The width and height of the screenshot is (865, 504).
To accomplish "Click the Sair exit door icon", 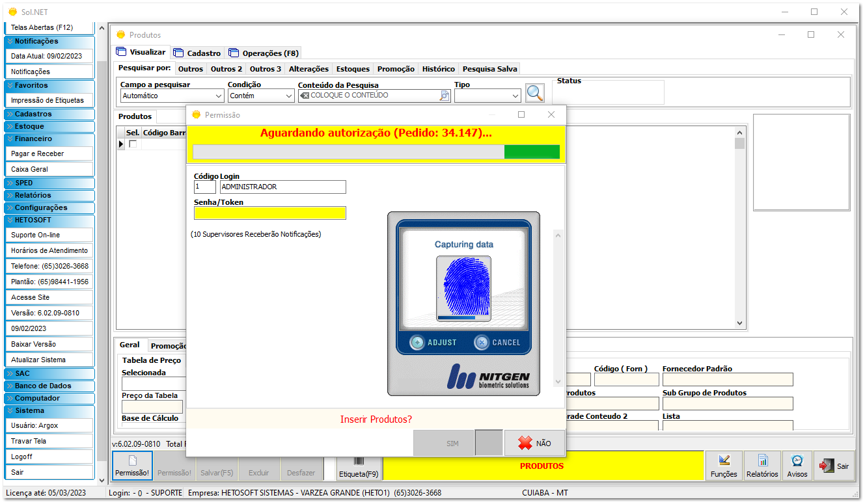I will [834, 466].
